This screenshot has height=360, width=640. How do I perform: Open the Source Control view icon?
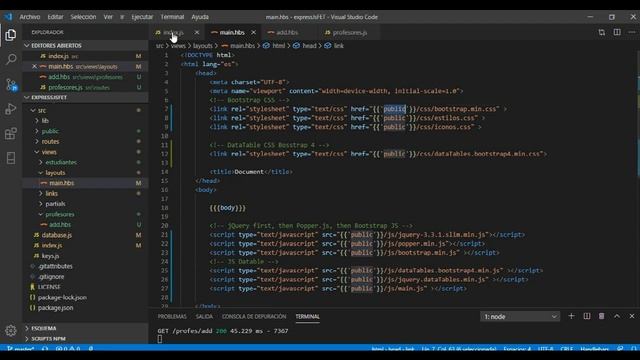(x=11, y=84)
